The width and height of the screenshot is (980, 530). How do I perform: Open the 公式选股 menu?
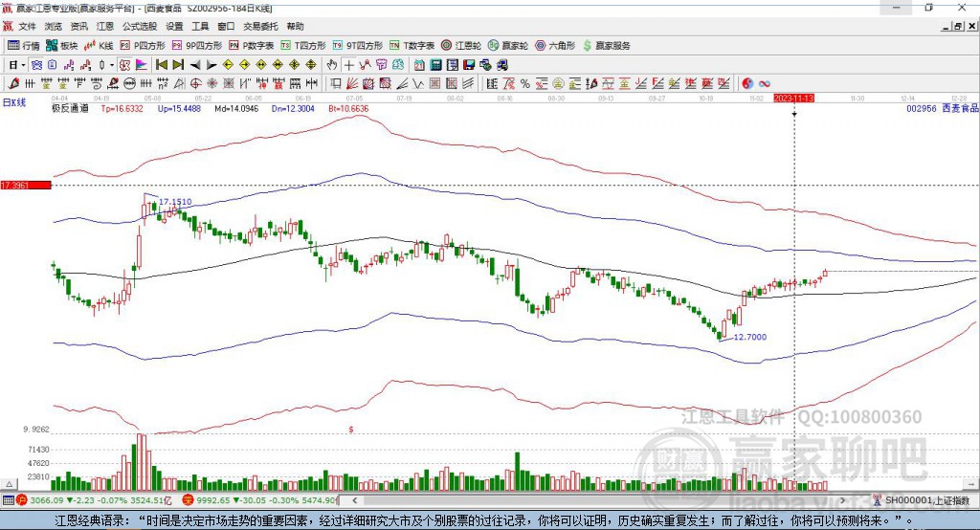(x=140, y=26)
